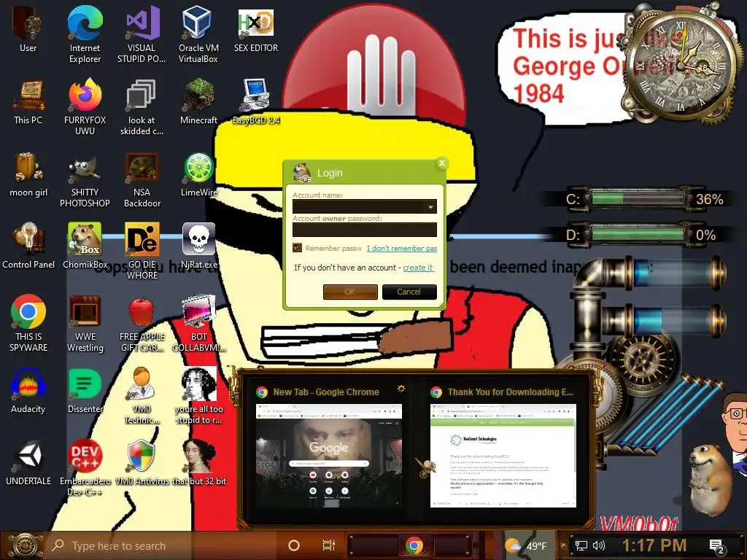Viewport: 747px width, 560px height.
Task: Open the User folder desktop icon
Action: 28,29
